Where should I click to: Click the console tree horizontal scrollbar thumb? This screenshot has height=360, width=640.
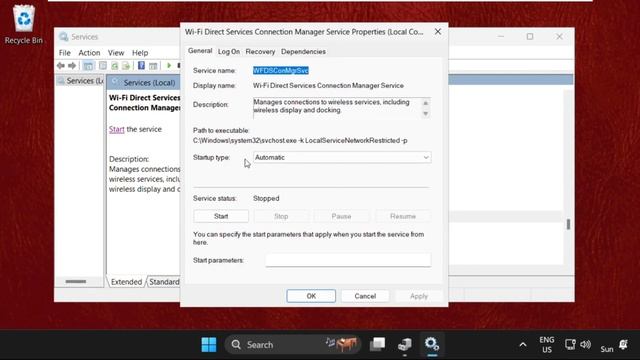click(76, 281)
